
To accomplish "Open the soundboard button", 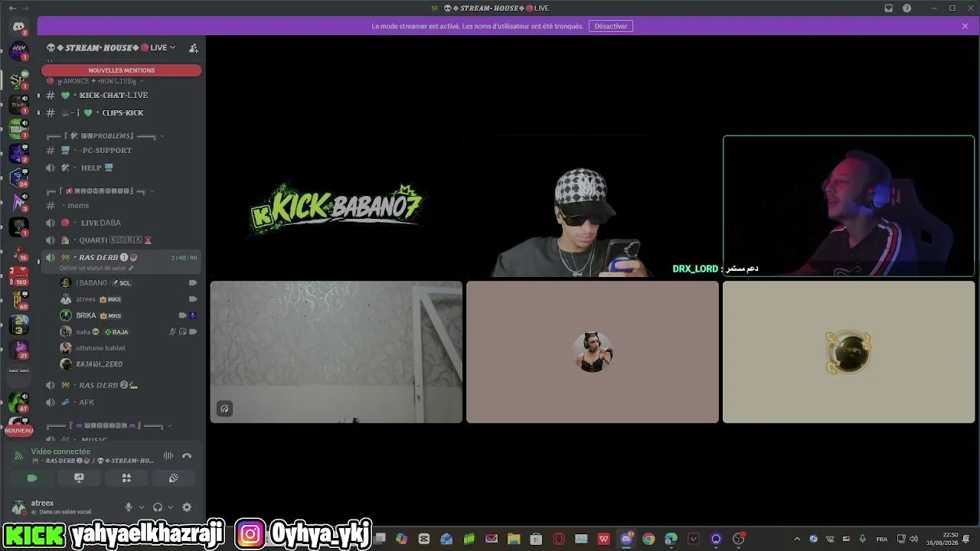I will 174,478.
